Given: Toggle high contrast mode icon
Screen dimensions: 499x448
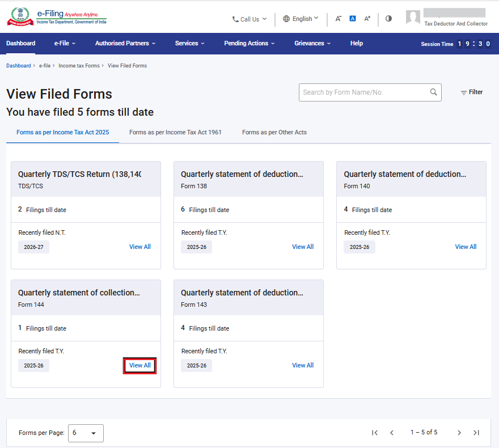Looking at the screenshot, I should [388, 19].
